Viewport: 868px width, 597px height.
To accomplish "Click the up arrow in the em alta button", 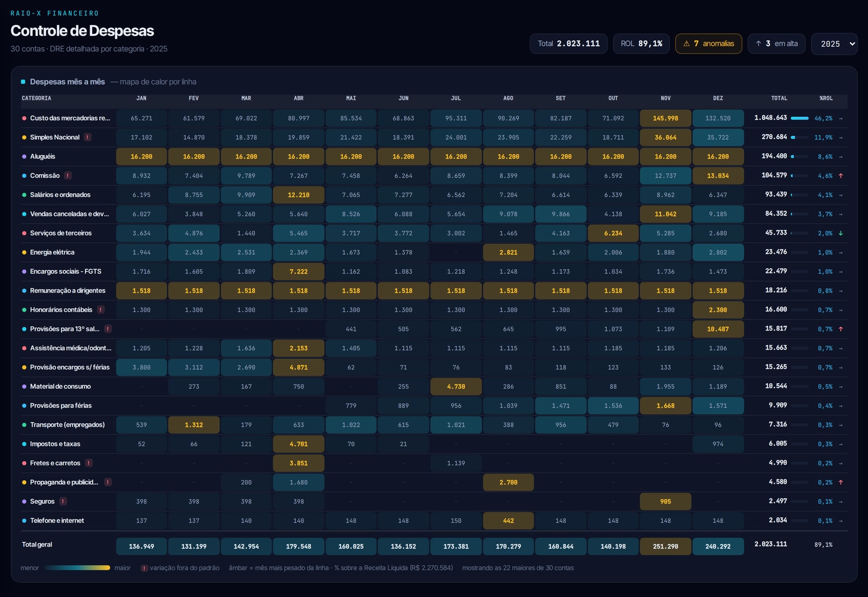I will [758, 43].
